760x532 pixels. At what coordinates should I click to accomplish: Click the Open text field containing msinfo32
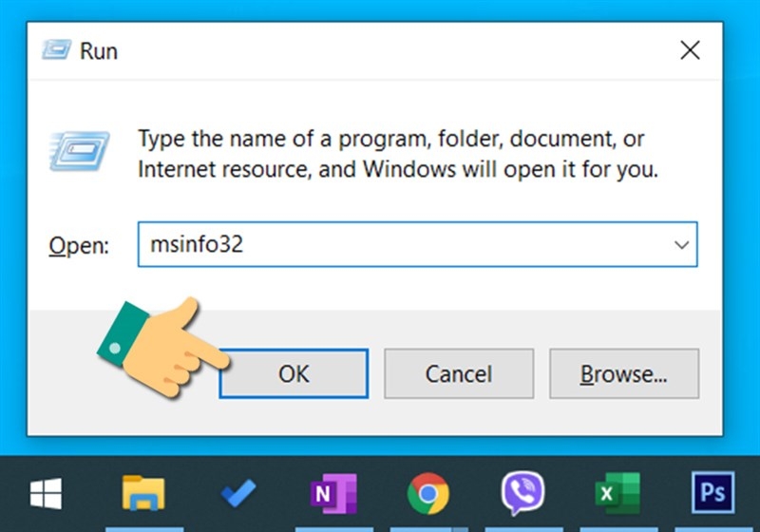pyautogui.click(x=399, y=245)
